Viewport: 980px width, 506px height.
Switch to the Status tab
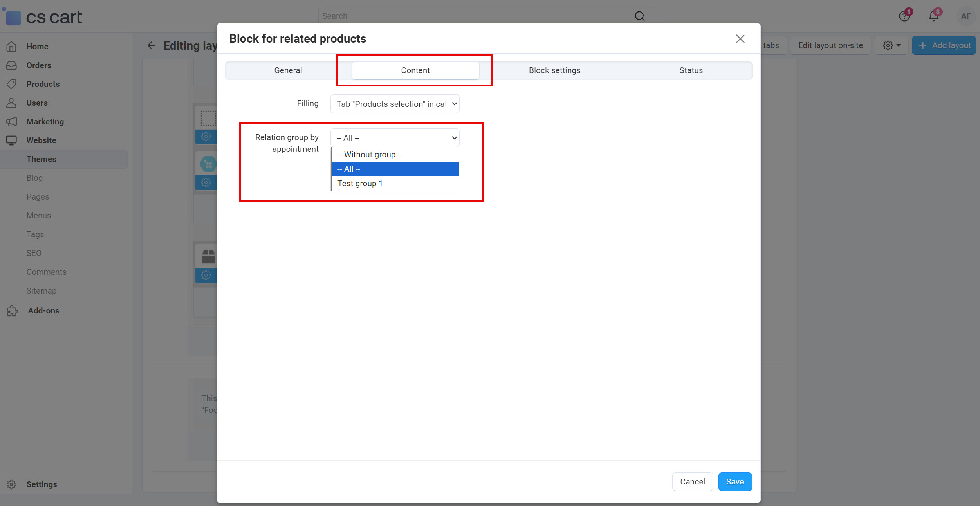(691, 70)
